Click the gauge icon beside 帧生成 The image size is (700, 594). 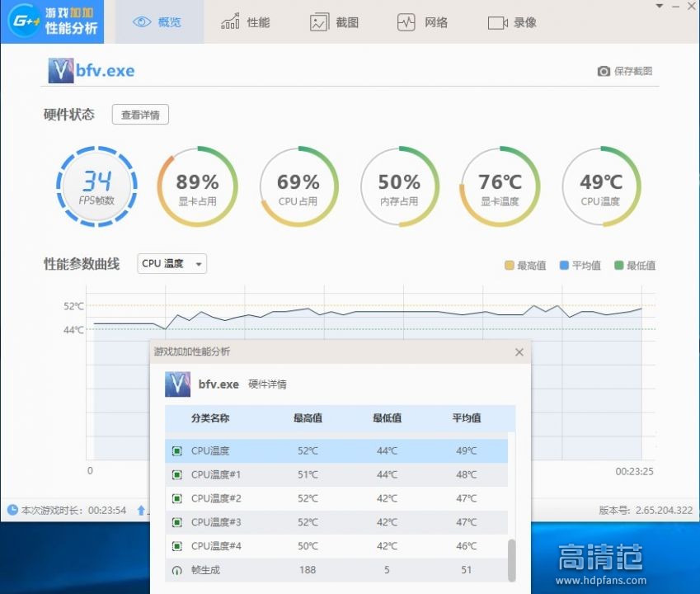click(x=176, y=570)
